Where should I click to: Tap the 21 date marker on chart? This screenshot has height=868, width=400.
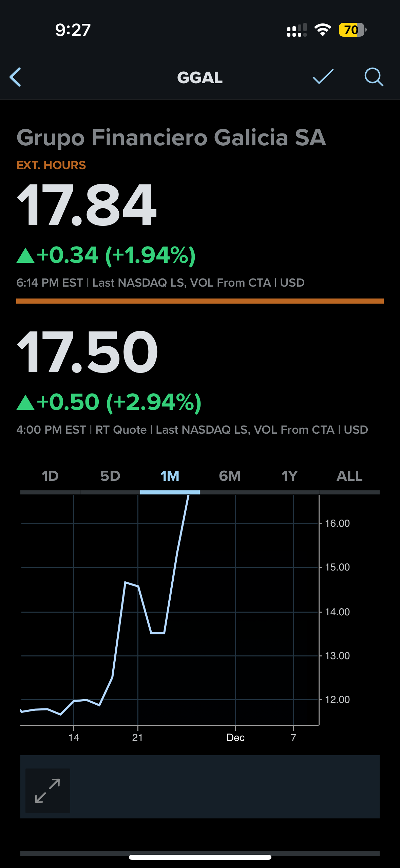point(137,737)
